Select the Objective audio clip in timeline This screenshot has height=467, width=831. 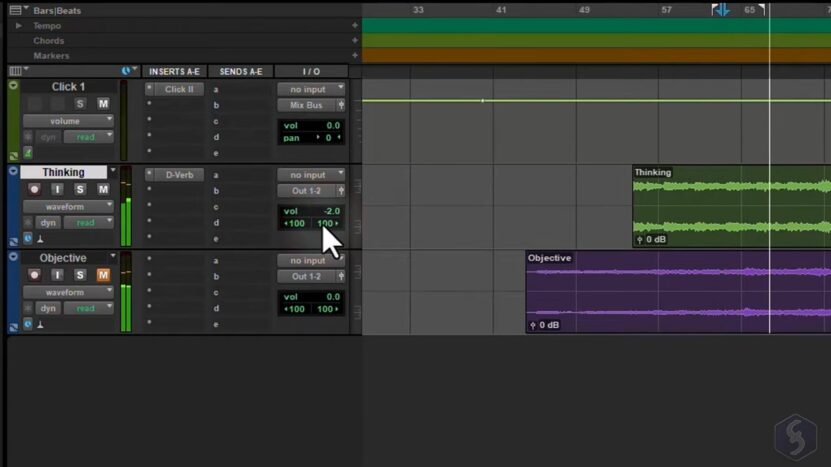(x=678, y=292)
